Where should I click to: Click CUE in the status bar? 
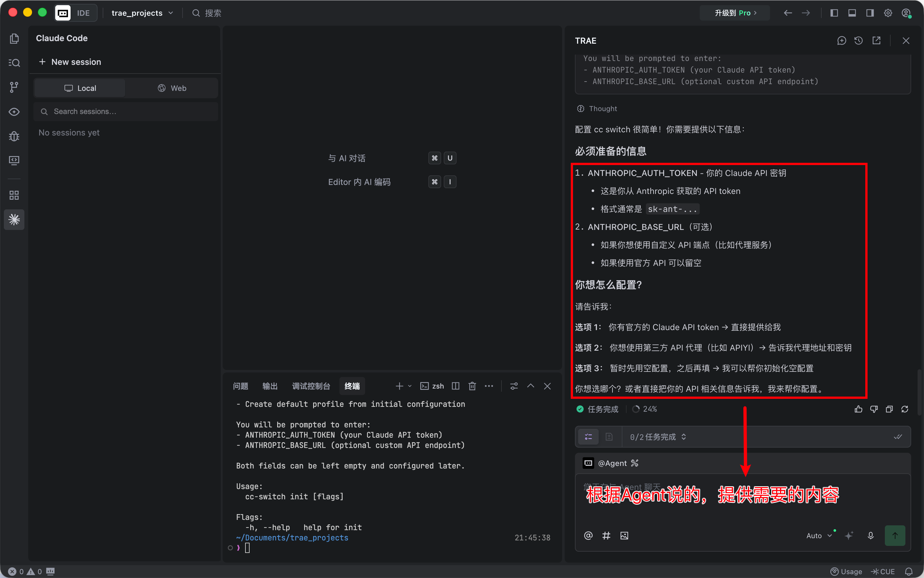pos(883,572)
